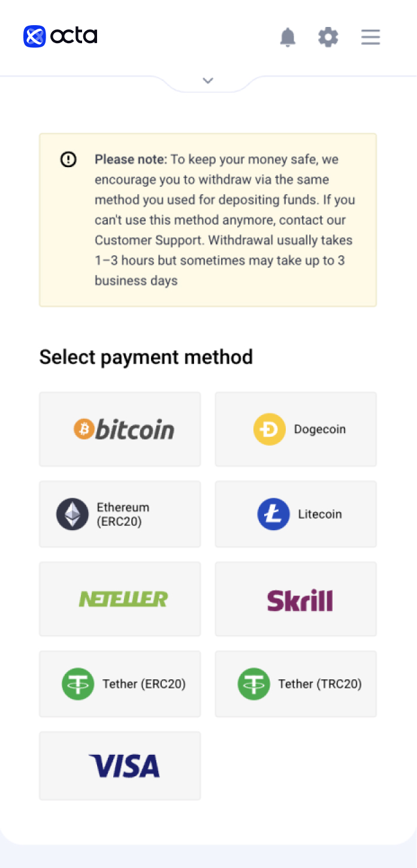The width and height of the screenshot is (417, 868).
Task: Click the warning note exclamation icon
Action: 68,159
